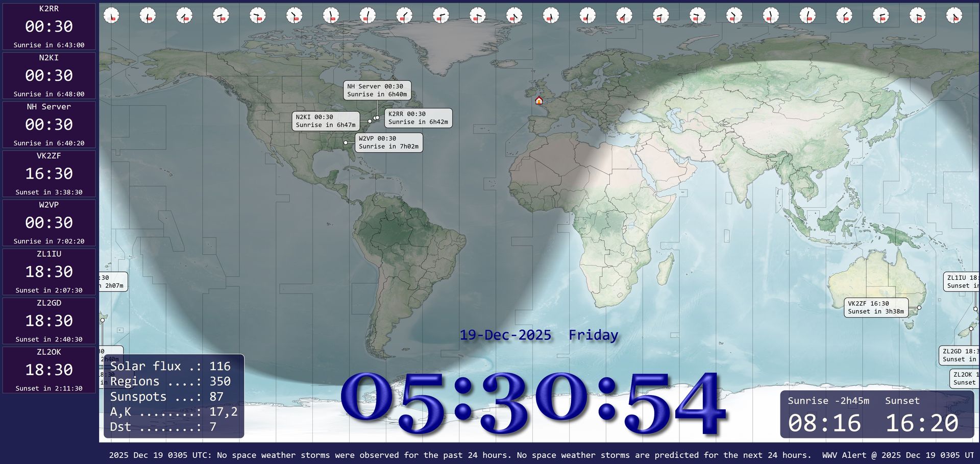Screen dimensions: 980x464
Task: Click the "W2VP 00:30" map callout
Action: [388, 142]
